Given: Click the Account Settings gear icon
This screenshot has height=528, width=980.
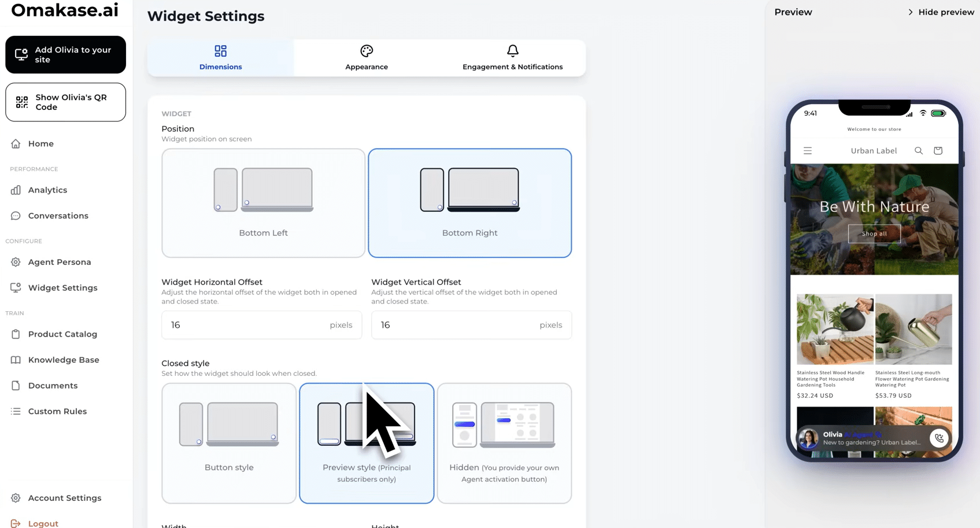Looking at the screenshot, I should click(16, 498).
